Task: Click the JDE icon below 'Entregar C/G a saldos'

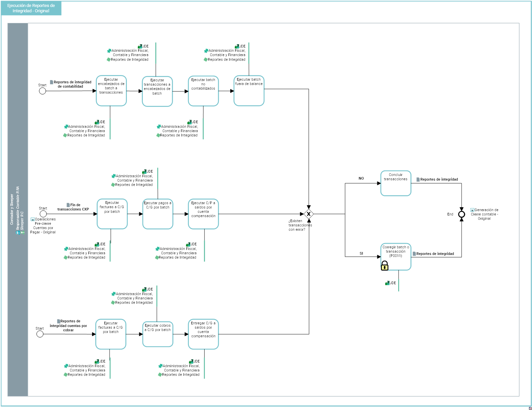Action: coord(191,362)
